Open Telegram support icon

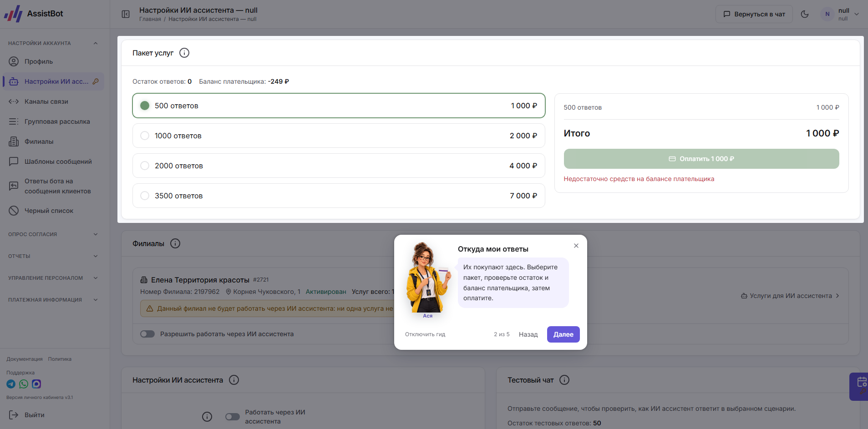point(11,384)
